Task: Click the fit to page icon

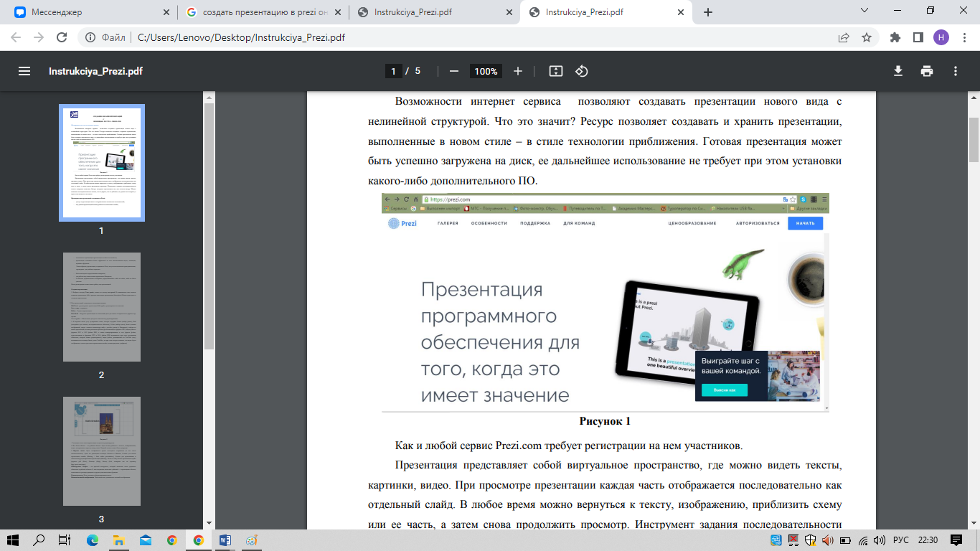Action: pyautogui.click(x=555, y=71)
